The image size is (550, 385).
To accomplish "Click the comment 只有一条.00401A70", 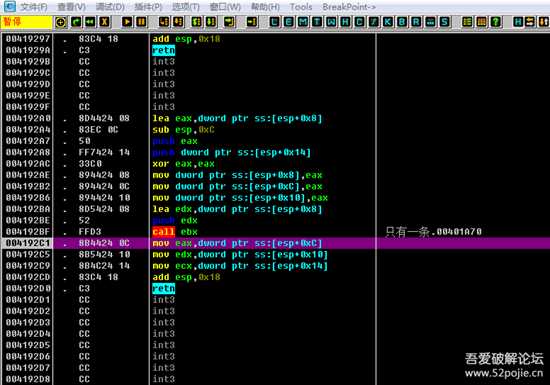I will (x=434, y=232).
